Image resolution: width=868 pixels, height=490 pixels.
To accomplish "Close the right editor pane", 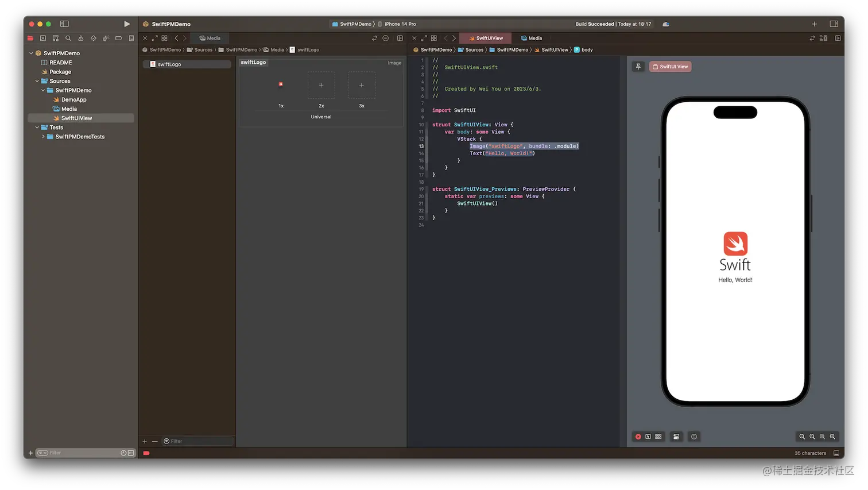I will [414, 38].
